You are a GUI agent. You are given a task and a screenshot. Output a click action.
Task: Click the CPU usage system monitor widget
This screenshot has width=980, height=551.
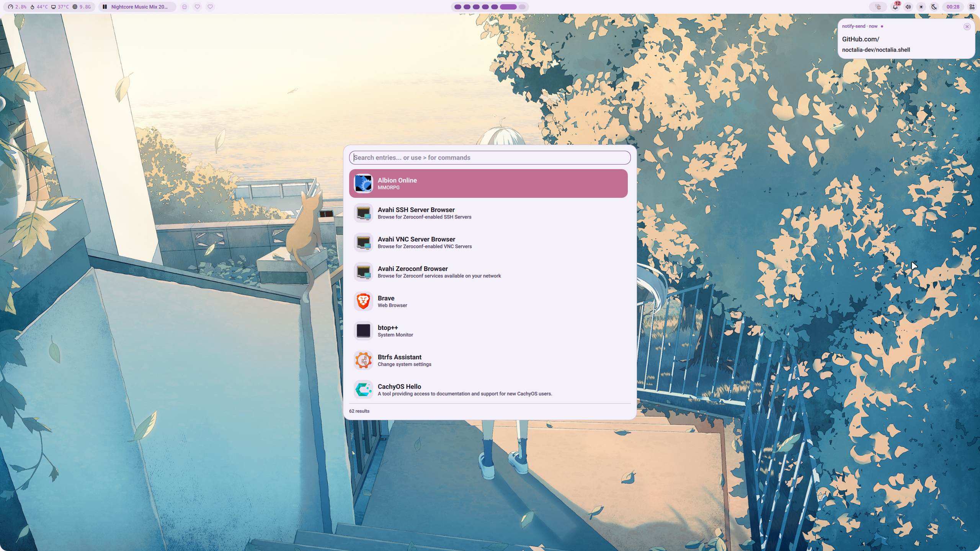point(18,7)
